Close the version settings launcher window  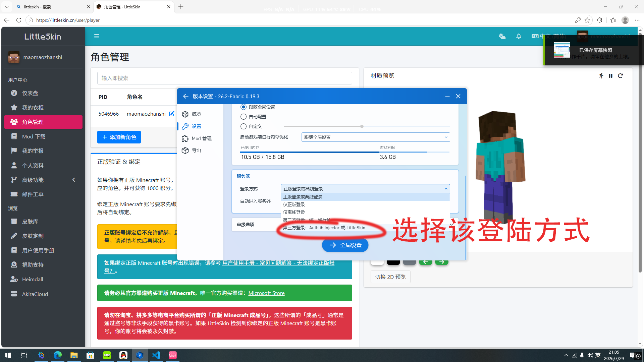(458, 96)
